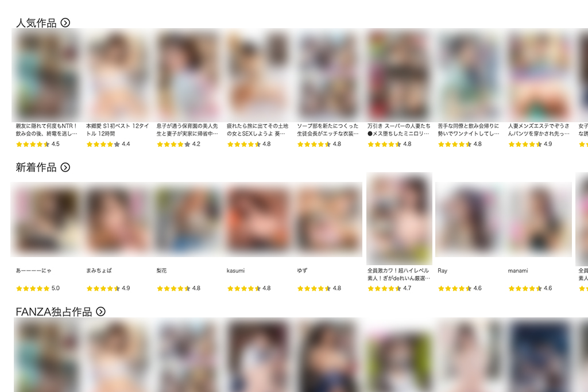Open the arrow icon beside 人気作品
This screenshot has width=588, height=392.
coord(65,23)
